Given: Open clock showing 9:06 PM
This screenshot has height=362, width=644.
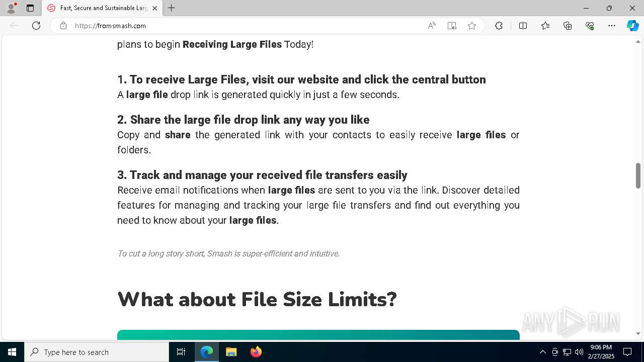Looking at the screenshot, I should [601, 352].
